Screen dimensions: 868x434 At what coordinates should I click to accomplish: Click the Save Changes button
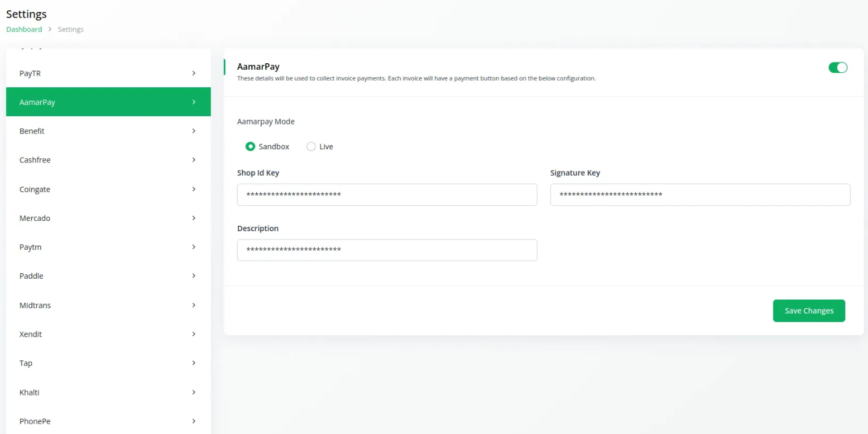[x=809, y=311]
